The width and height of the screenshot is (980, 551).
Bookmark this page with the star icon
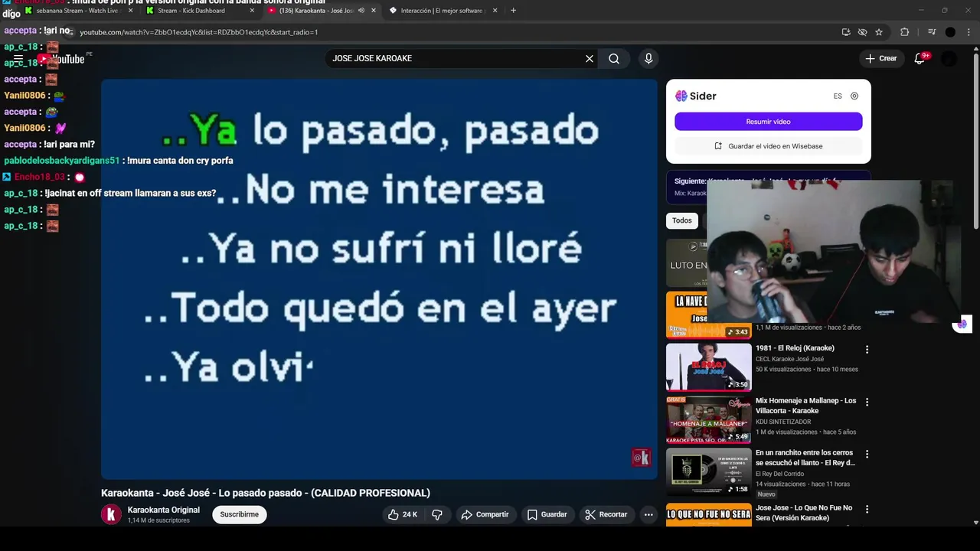tap(879, 32)
